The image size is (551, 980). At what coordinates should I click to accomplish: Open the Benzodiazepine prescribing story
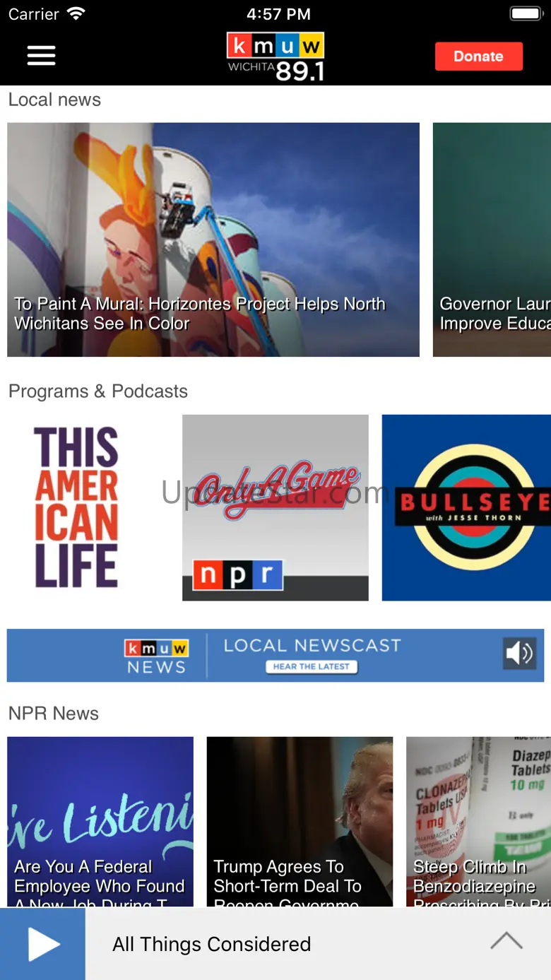[x=478, y=822]
